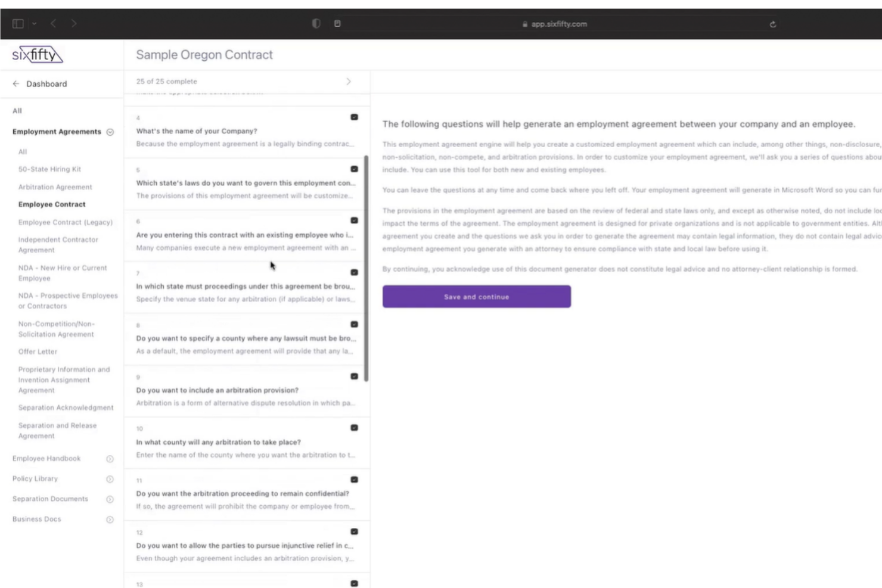The width and height of the screenshot is (882, 588).
Task: Click the sixfifty logo
Action: (37, 55)
